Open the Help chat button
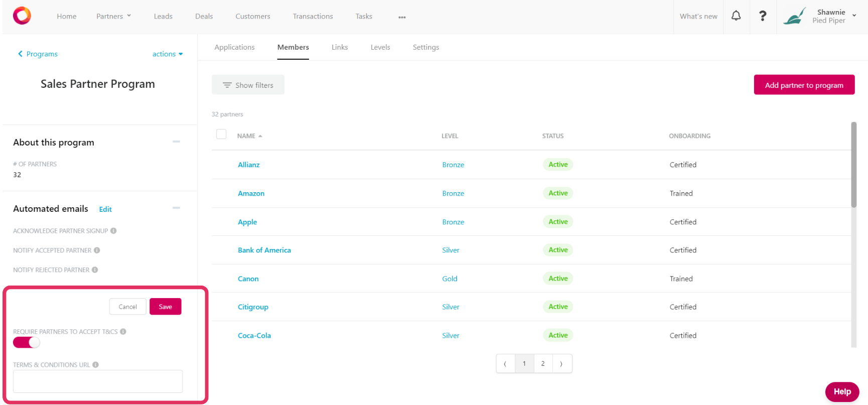The height and width of the screenshot is (405, 868). pyautogui.click(x=842, y=392)
